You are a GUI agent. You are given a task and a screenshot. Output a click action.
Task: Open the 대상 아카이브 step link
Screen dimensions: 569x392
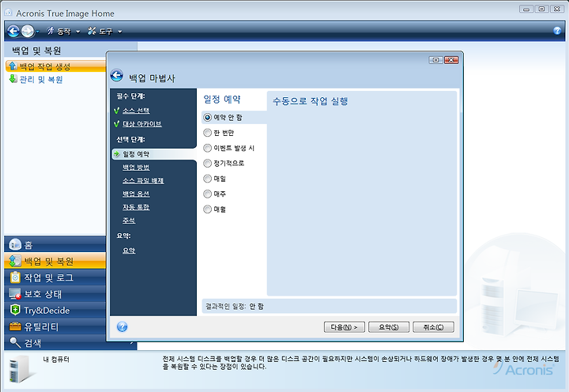click(x=142, y=124)
